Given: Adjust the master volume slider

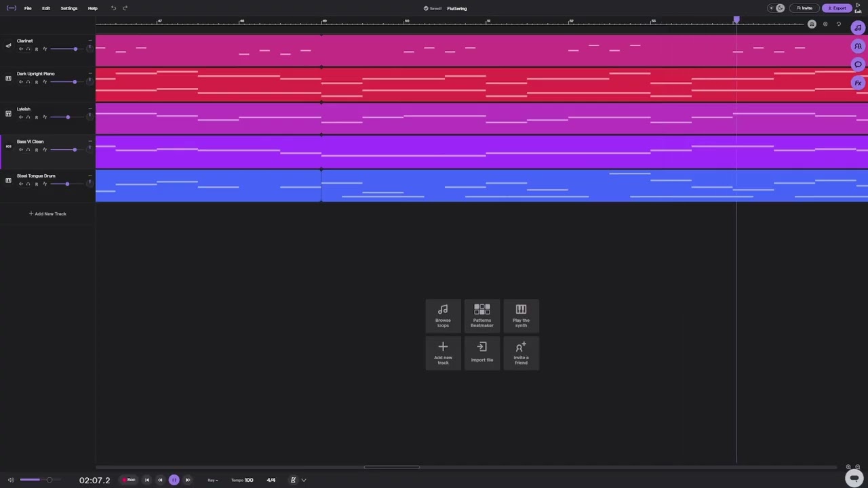Looking at the screenshot, I should coord(39,480).
